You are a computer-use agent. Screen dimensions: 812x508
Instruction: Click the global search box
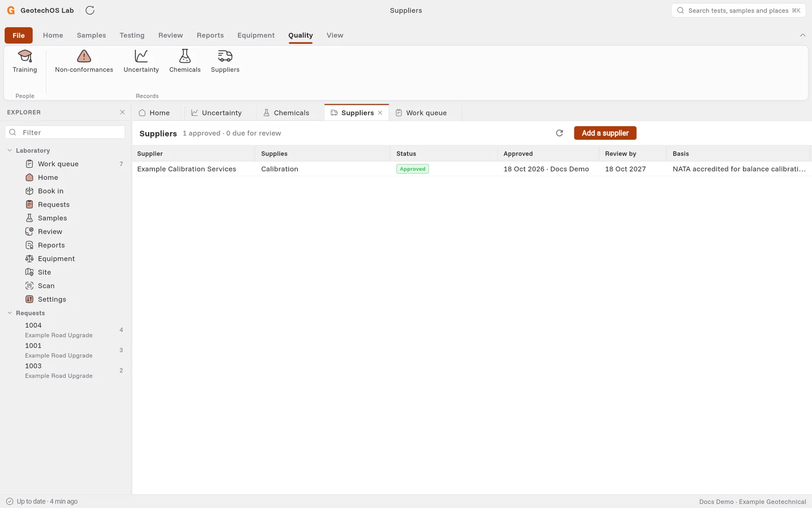pyautogui.click(x=738, y=10)
